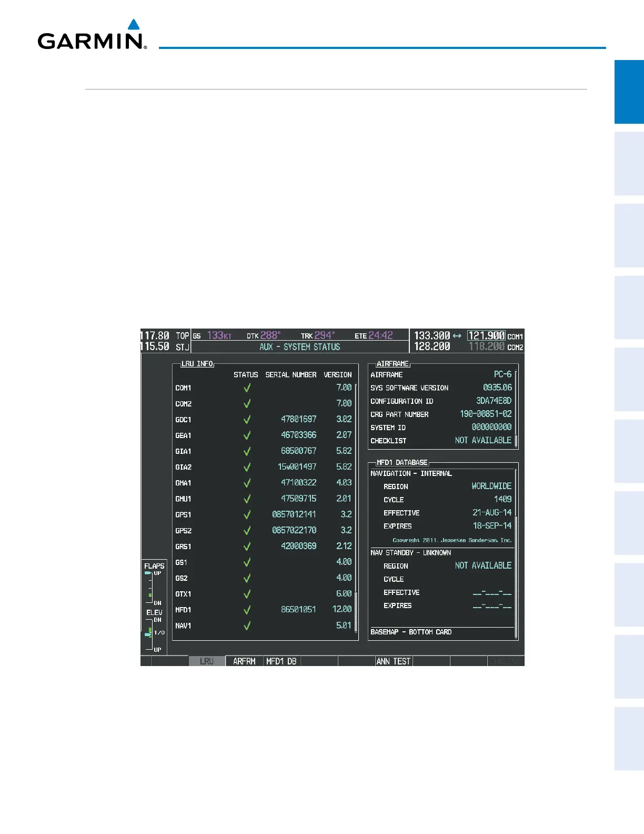Image resolution: width=644 pixels, height=834 pixels.
Task: Click the CONFIGURATION ID 3DA74E8D value
Action: point(494,401)
